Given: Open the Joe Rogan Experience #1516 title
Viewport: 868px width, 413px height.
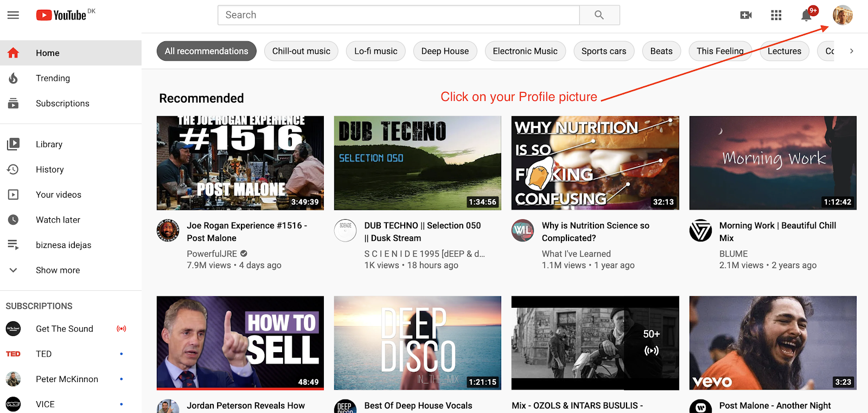Looking at the screenshot, I should click(x=247, y=232).
